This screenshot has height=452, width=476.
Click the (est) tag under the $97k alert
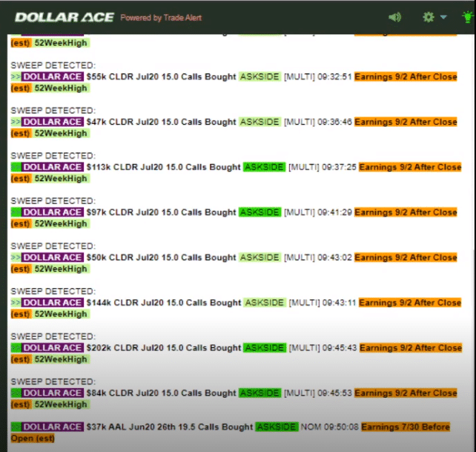(x=21, y=223)
